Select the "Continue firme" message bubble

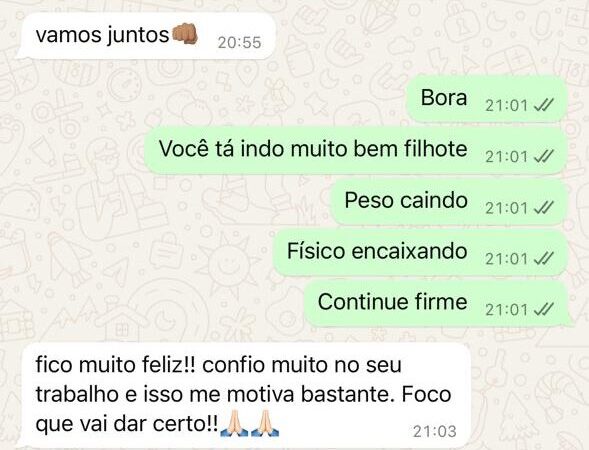[438, 303]
